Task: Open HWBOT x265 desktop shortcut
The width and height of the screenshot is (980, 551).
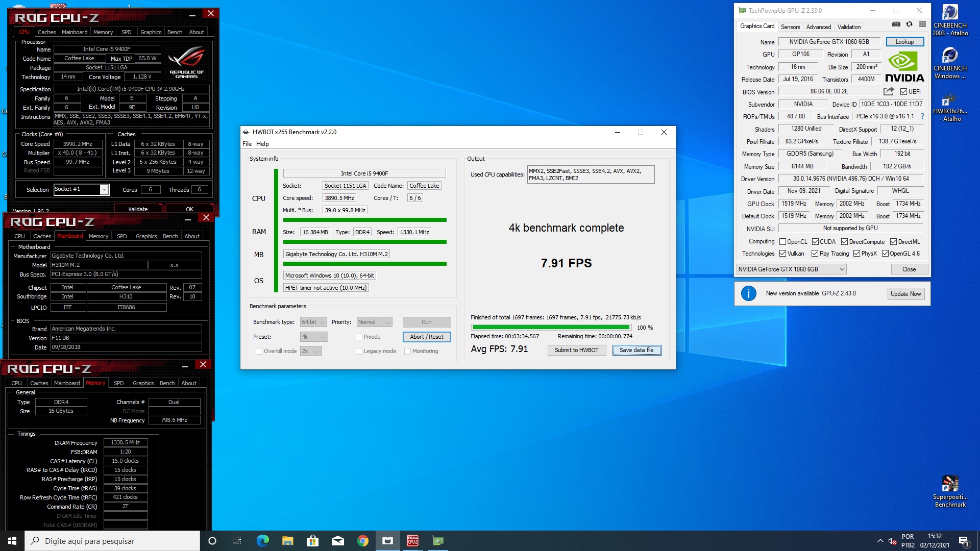Action: [x=950, y=107]
